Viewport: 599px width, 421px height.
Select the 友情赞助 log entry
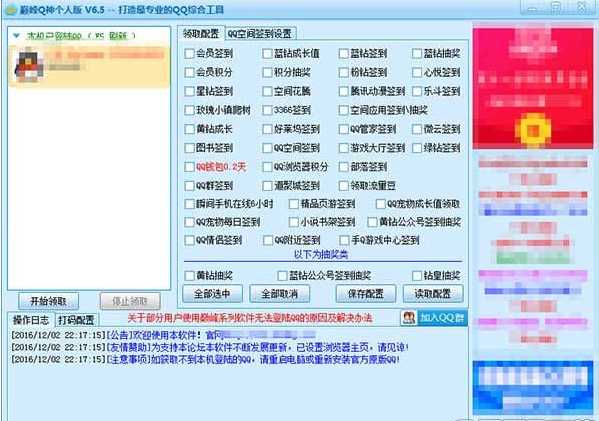(210, 348)
